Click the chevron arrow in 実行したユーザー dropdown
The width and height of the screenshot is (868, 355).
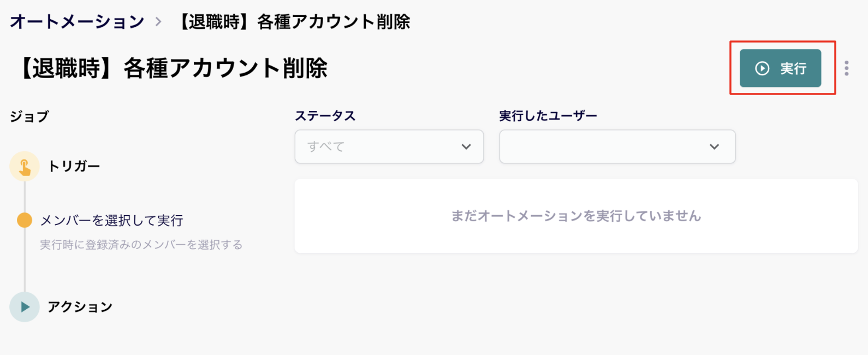pos(714,146)
